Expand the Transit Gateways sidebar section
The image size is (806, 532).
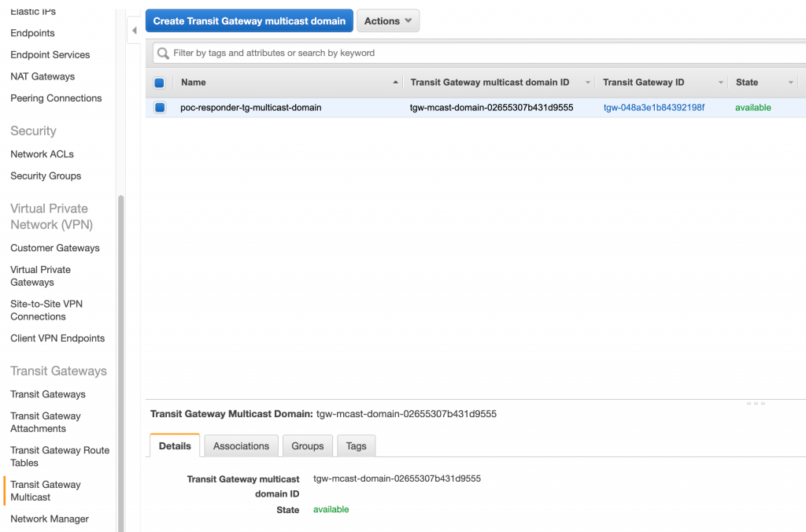(58, 371)
